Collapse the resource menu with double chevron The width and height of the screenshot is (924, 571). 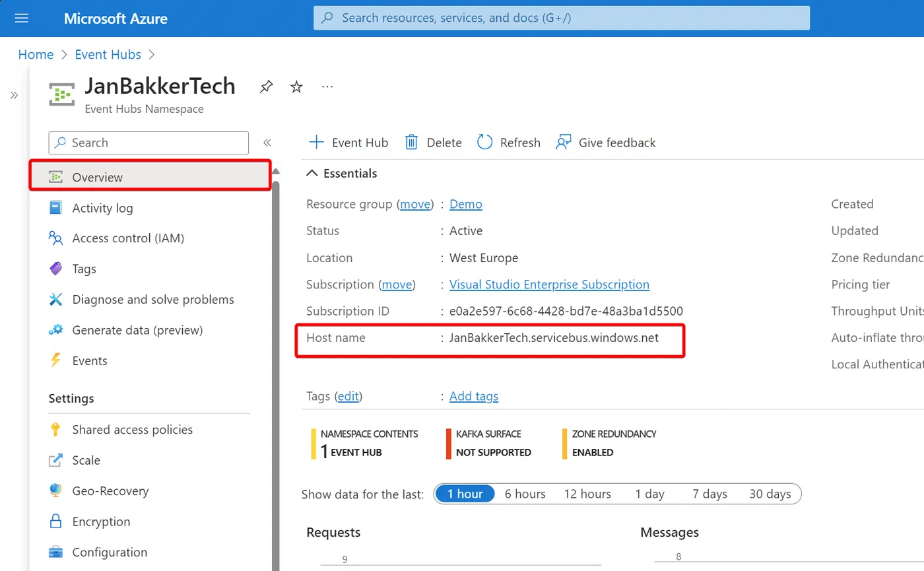coord(267,143)
